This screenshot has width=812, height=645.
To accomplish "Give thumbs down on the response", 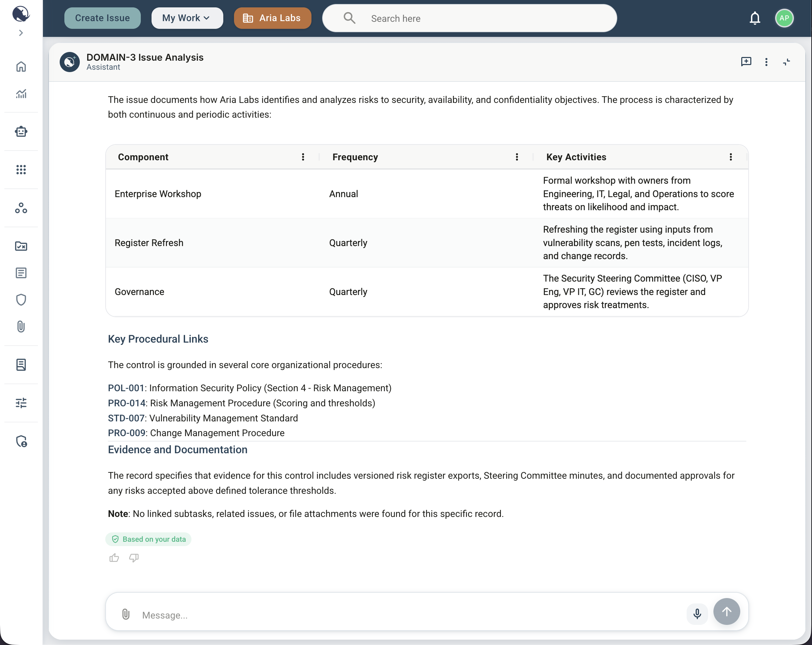I will click(134, 558).
